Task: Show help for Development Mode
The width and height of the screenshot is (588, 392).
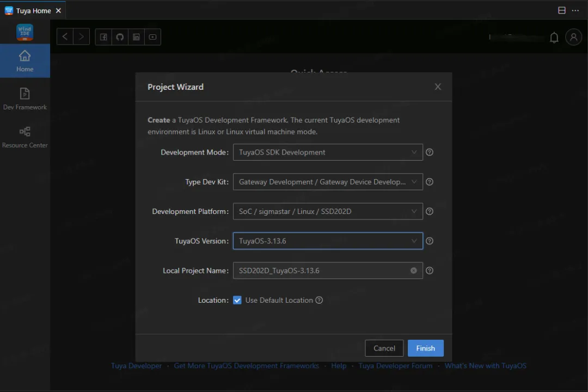Action: click(x=430, y=152)
